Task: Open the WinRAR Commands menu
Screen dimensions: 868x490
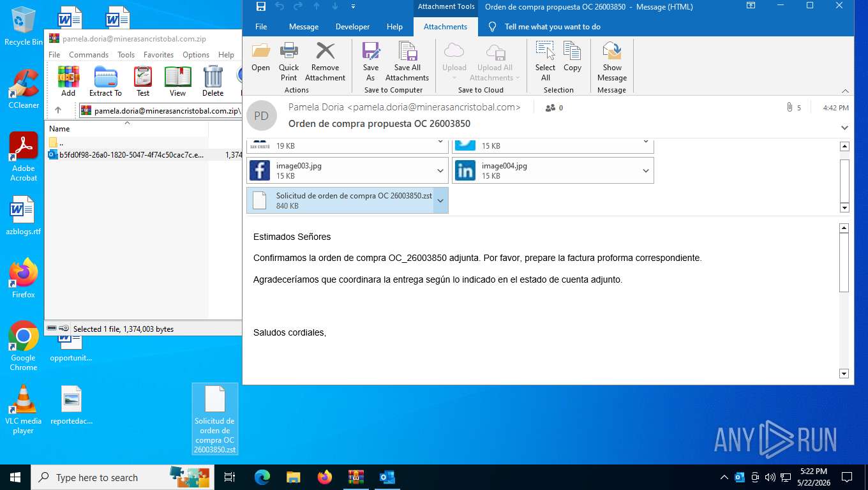Action: coord(89,55)
